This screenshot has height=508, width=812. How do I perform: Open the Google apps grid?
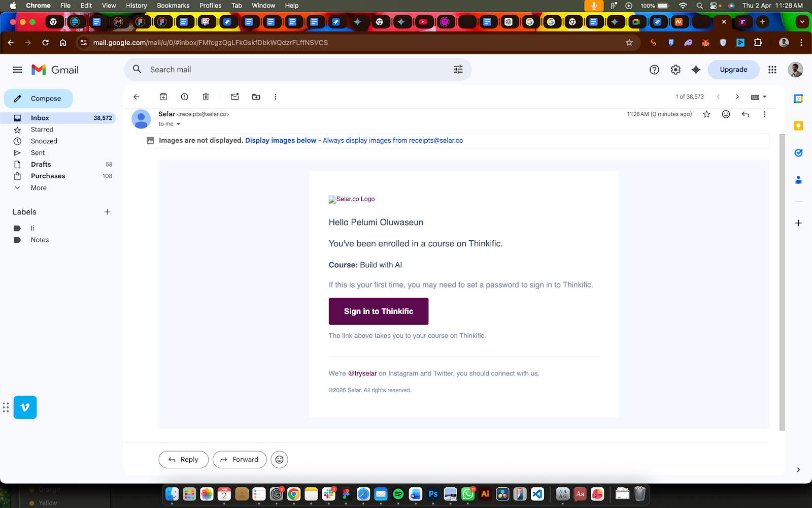(x=772, y=70)
